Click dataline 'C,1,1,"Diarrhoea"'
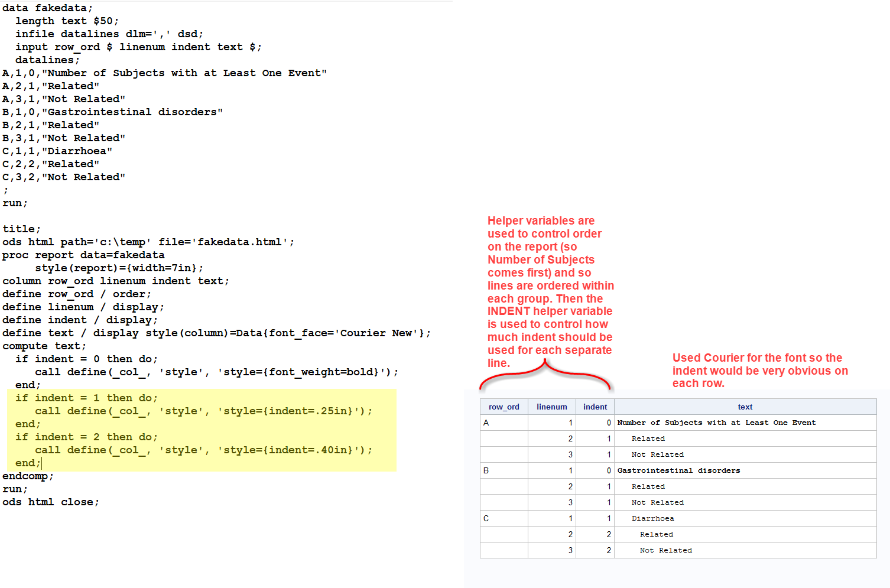 pos(57,151)
